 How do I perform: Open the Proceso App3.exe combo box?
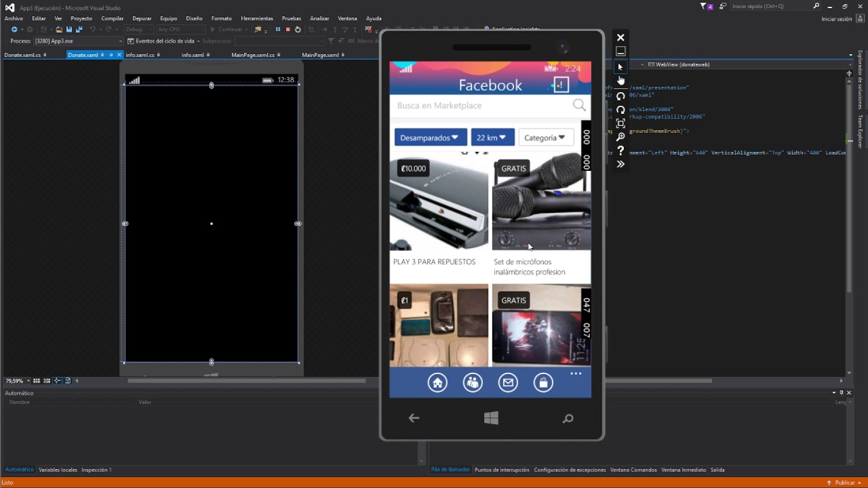[x=79, y=41]
